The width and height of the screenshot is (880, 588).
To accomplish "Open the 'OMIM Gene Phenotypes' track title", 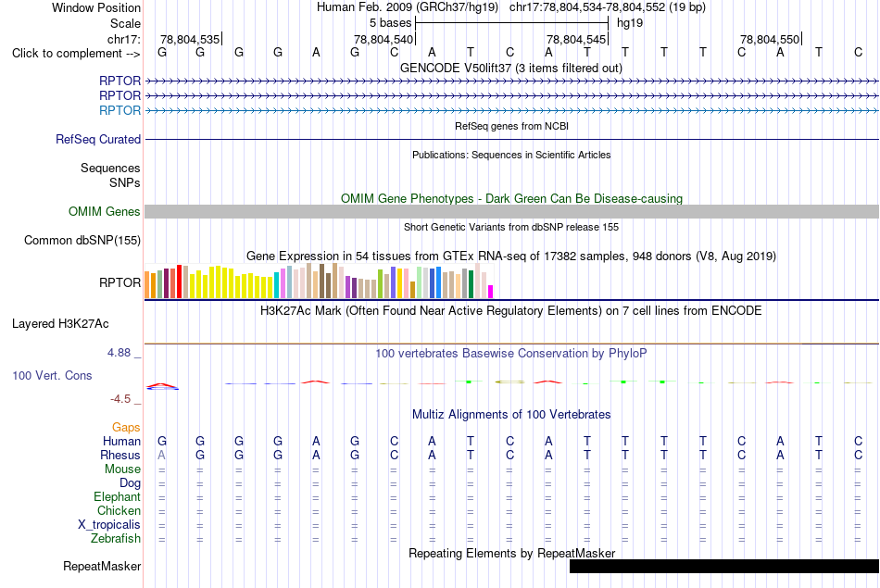I will [511, 198].
